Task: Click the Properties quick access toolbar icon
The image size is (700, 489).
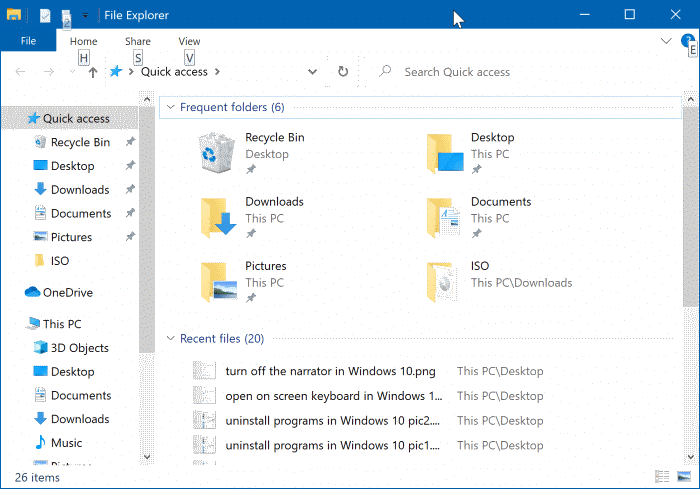Action: tap(45, 15)
